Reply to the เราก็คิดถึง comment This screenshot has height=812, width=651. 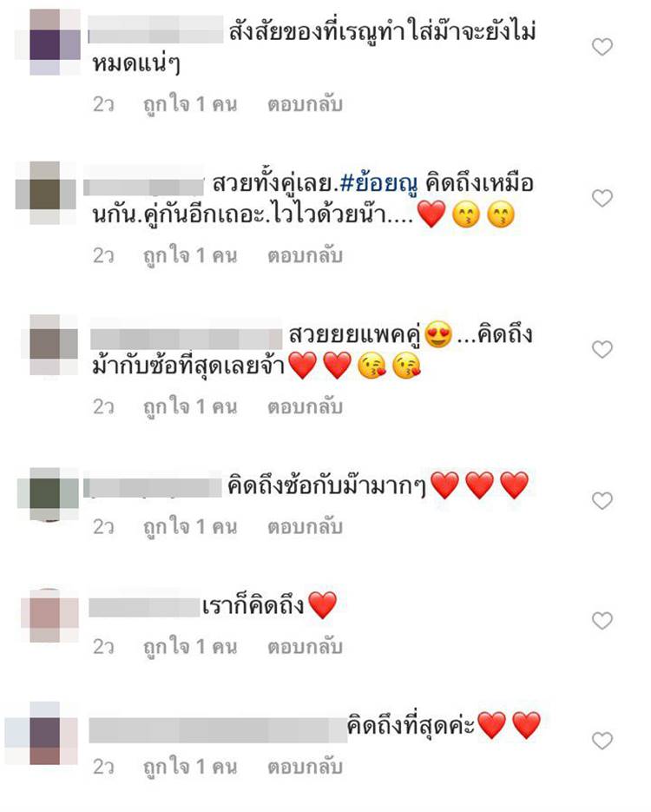pyautogui.click(x=305, y=647)
